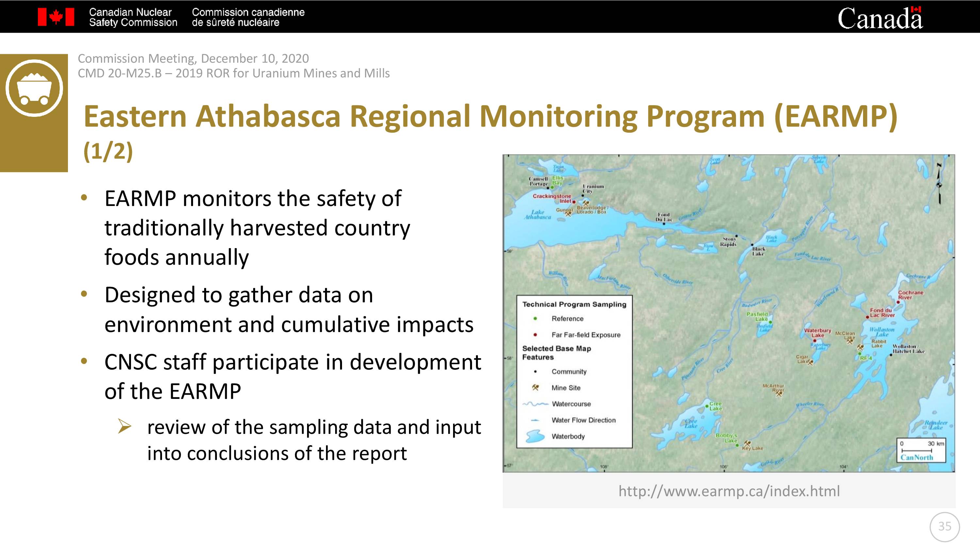The width and height of the screenshot is (980, 551).
Task: Click 'Ellis Bay' green label on map
Action: click(557, 180)
